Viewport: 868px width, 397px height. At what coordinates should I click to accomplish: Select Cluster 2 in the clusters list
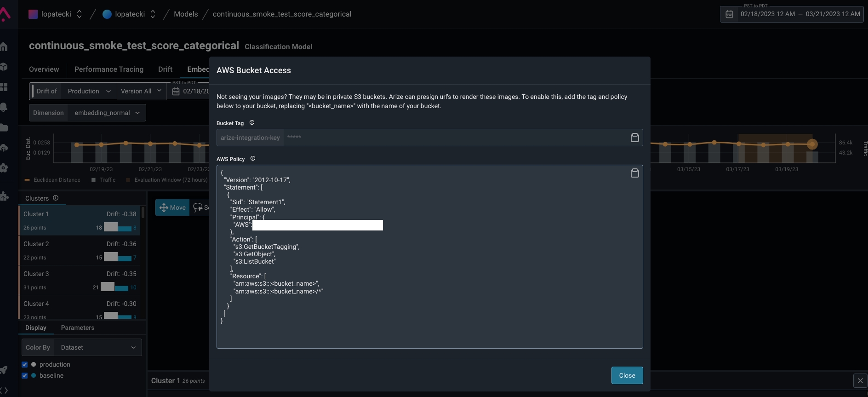pyautogui.click(x=79, y=250)
